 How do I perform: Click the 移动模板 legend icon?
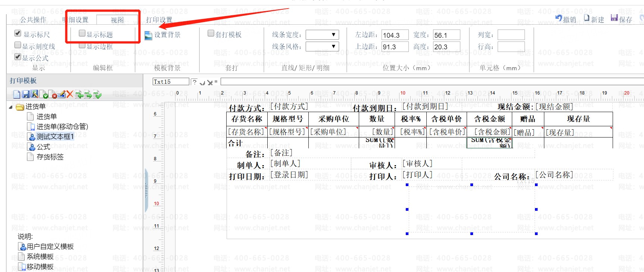[22, 267]
